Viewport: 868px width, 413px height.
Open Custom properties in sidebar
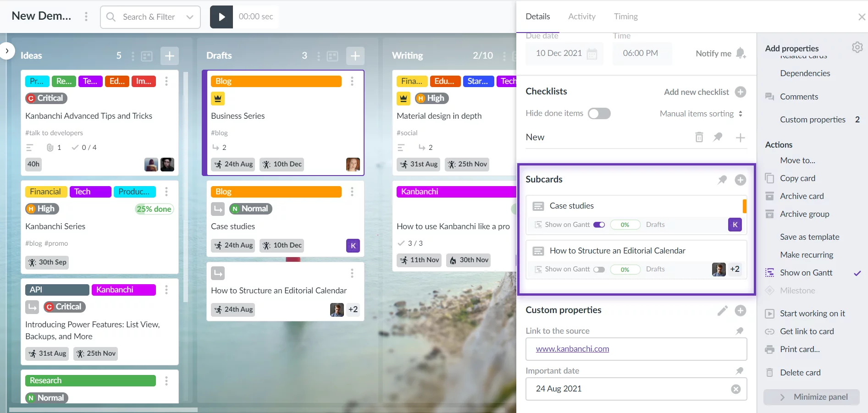[x=813, y=120]
